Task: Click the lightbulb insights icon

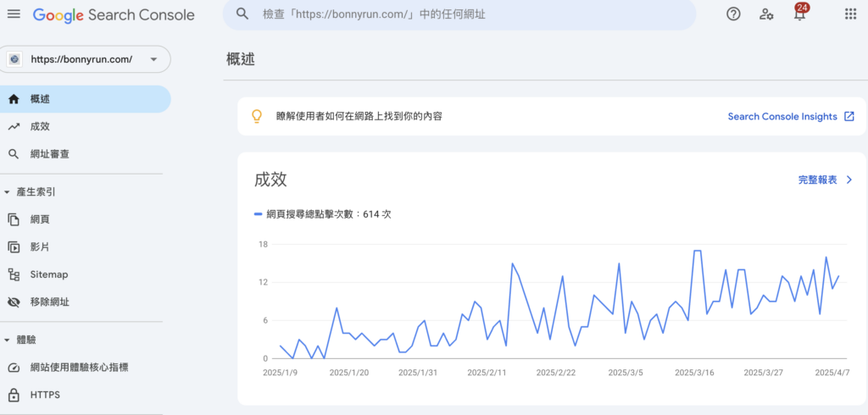Action: point(256,116)
